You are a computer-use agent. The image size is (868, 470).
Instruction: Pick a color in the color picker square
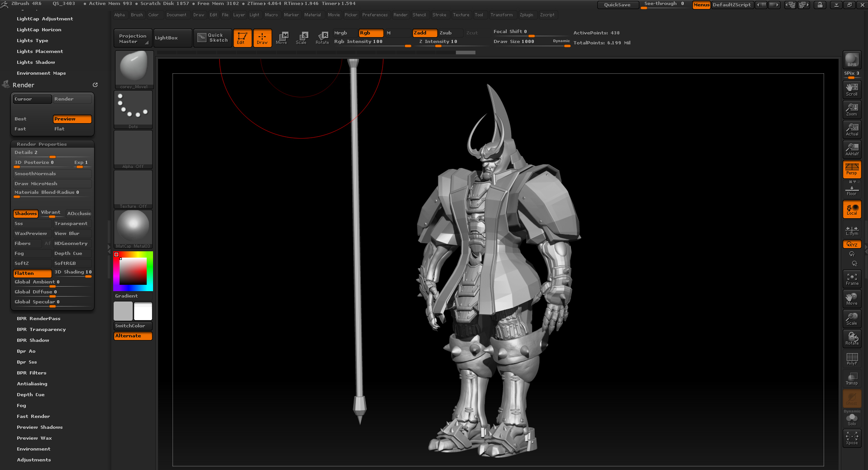point(133,271)
